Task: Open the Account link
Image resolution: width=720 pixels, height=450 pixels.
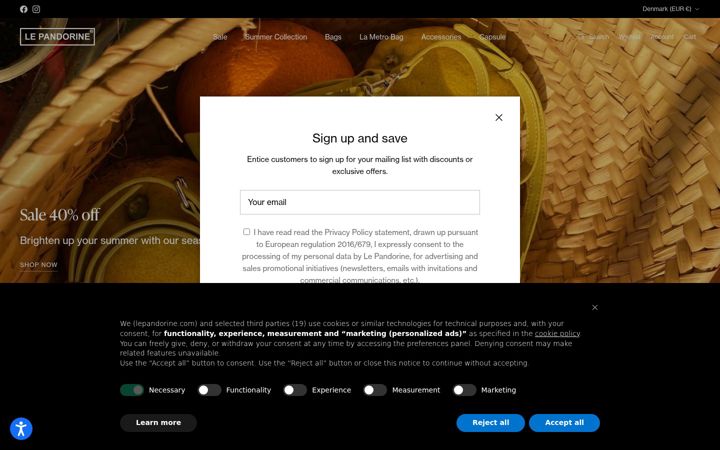Action: [662, 37]
